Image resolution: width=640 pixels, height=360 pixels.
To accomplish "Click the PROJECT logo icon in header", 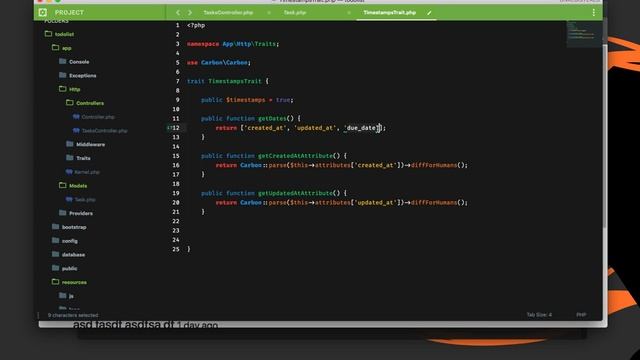I will [x=43, y=13].
